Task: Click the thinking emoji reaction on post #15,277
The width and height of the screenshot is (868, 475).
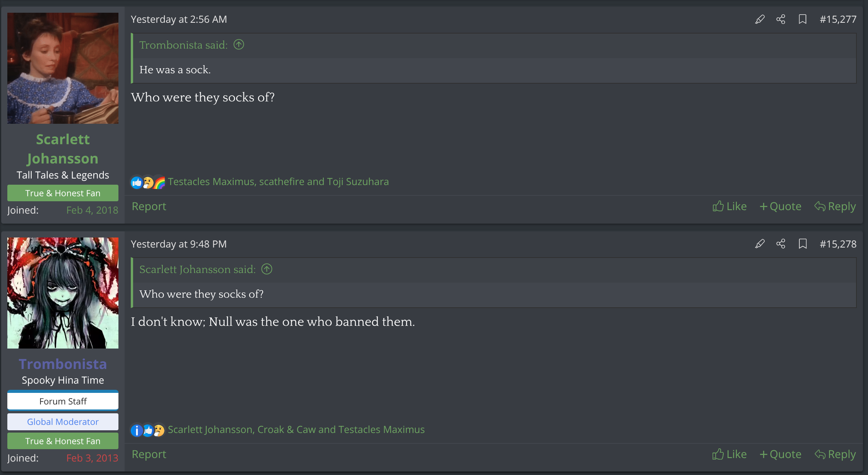Action: [148, 182]
